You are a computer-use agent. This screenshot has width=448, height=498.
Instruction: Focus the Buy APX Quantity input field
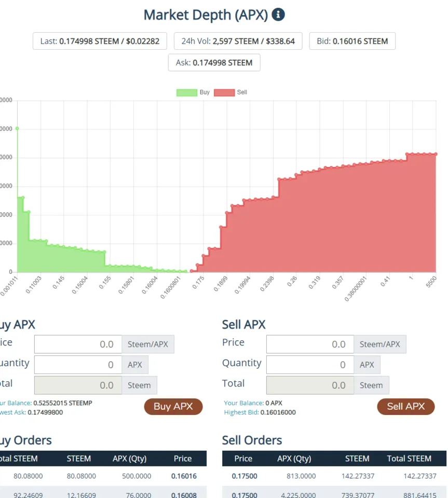[78, 365]
